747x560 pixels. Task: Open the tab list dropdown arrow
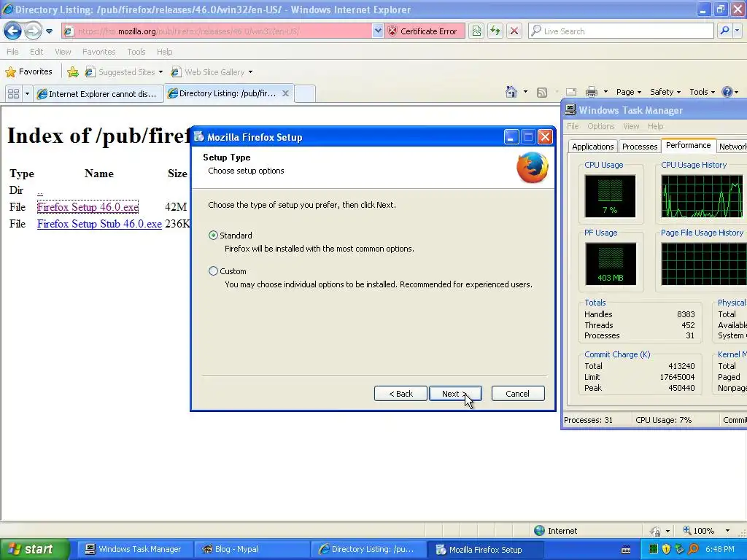tap(27, 94)
